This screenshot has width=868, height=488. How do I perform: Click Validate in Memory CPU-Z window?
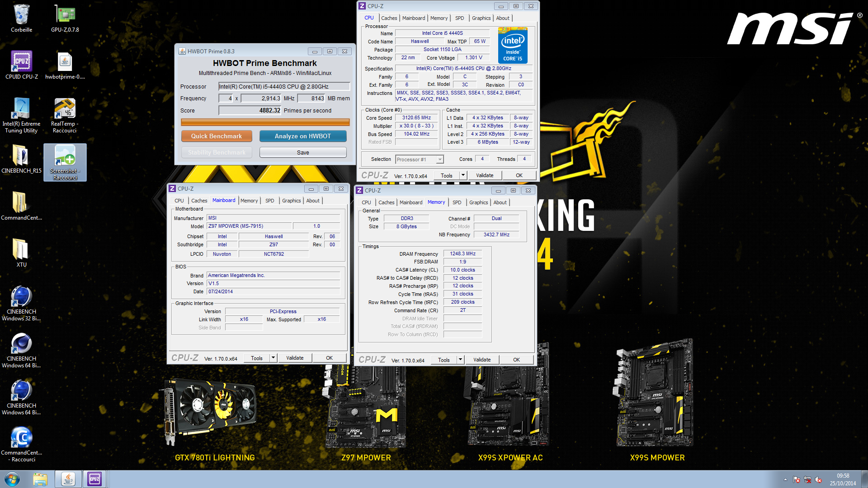click(x=482, y=360)
